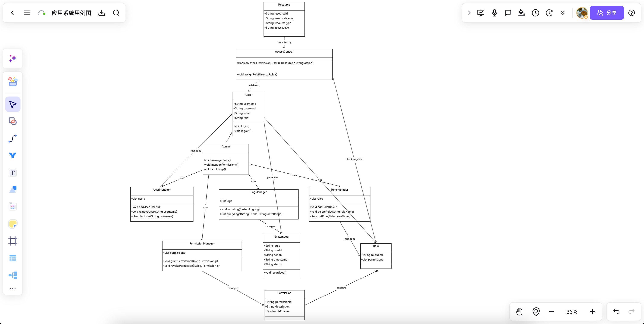The image size is (644, 324).
Task: Click the Permission class title
Action: (x=284, y=293)
